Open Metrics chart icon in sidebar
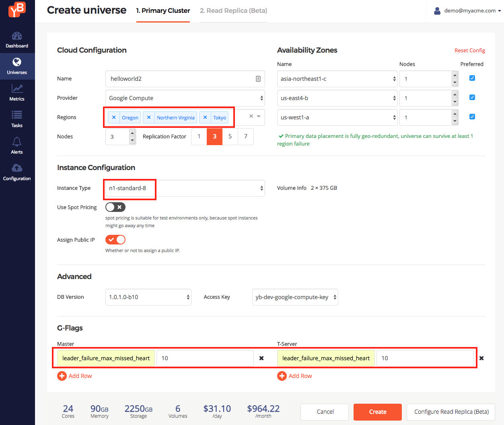504x425 pixels. (17, 88)
